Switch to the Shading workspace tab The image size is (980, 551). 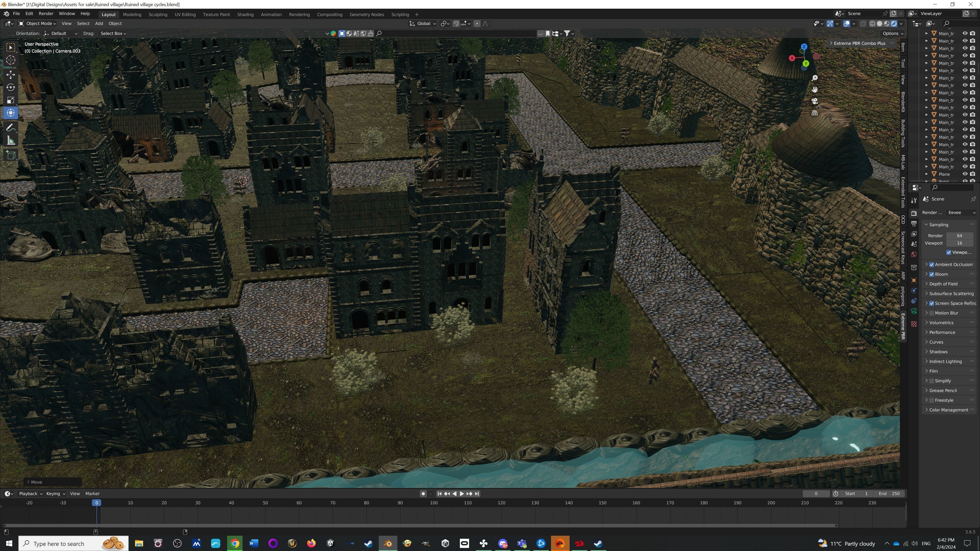click(245, 15)
